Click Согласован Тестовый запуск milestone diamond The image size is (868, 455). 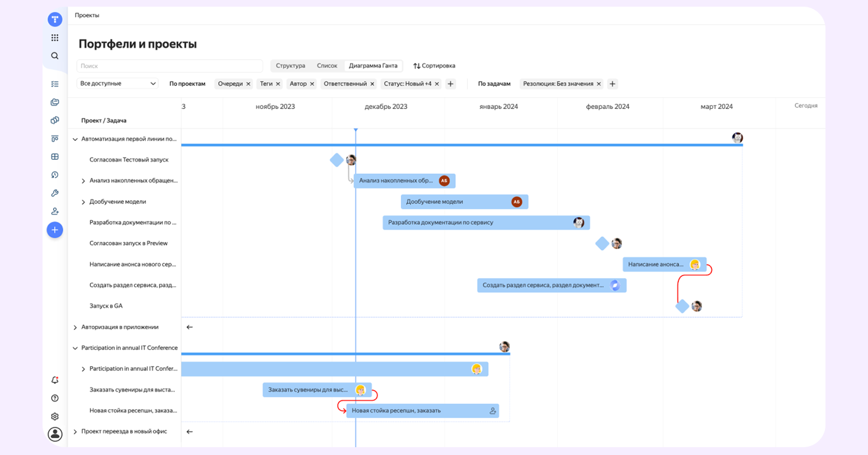tap(337, 160)
